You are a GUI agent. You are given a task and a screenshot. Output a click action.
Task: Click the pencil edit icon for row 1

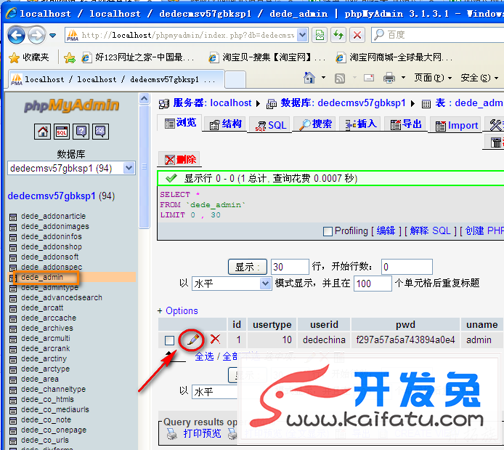click(x=193, y=340)
